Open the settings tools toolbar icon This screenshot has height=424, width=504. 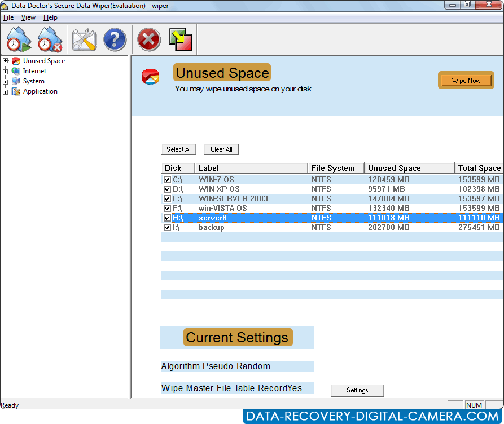pos(84,40)
